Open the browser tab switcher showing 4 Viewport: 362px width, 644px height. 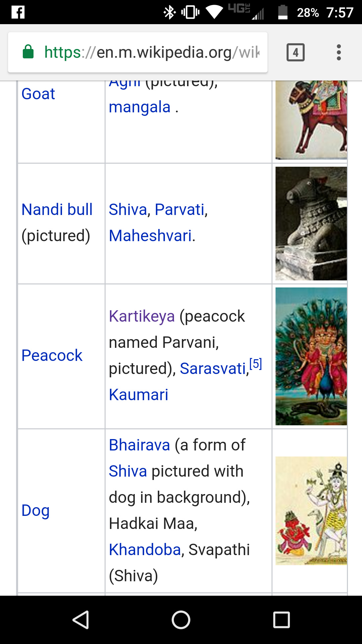pos(295,52)
